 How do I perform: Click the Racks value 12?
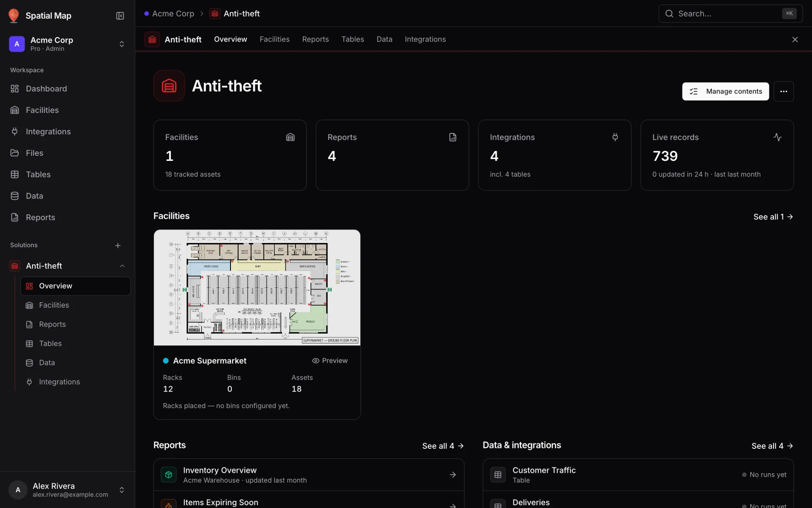point(168,389)
